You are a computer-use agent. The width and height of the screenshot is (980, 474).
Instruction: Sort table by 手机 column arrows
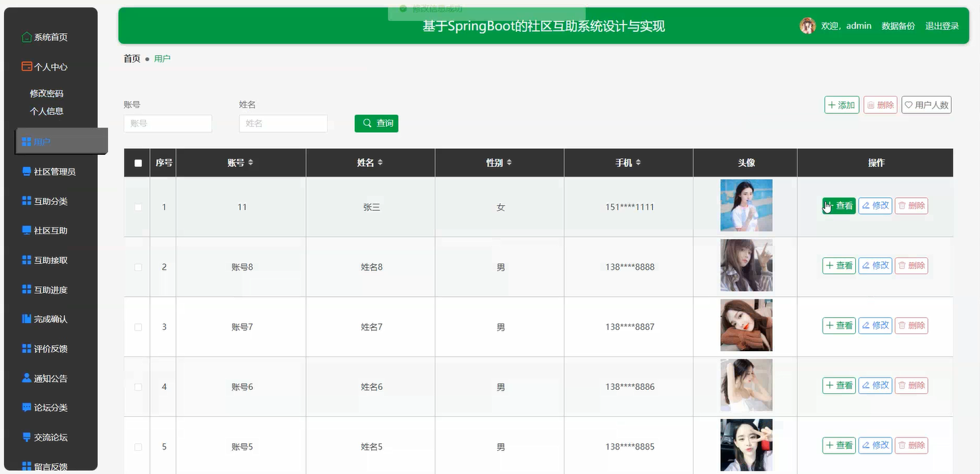(x=638, y=163)
